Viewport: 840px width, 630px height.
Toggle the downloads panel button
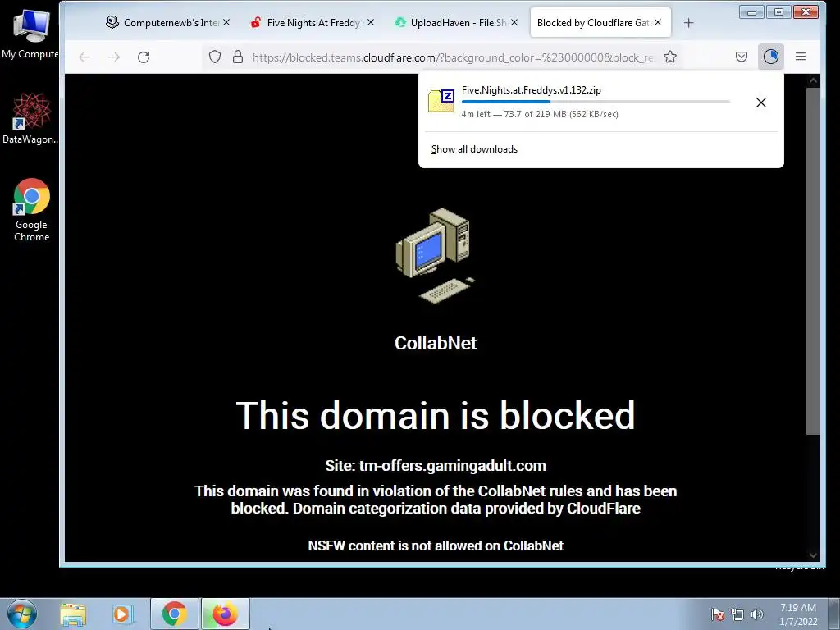pos(771,57)
